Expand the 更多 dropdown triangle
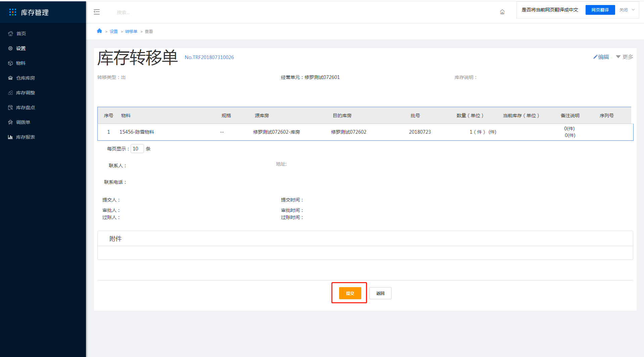The height and width of the screenshot is (357, 644). pos(618,57)
